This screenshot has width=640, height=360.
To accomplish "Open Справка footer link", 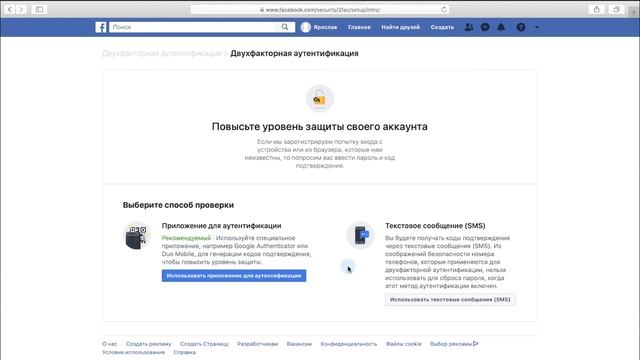I will (184, 352).
